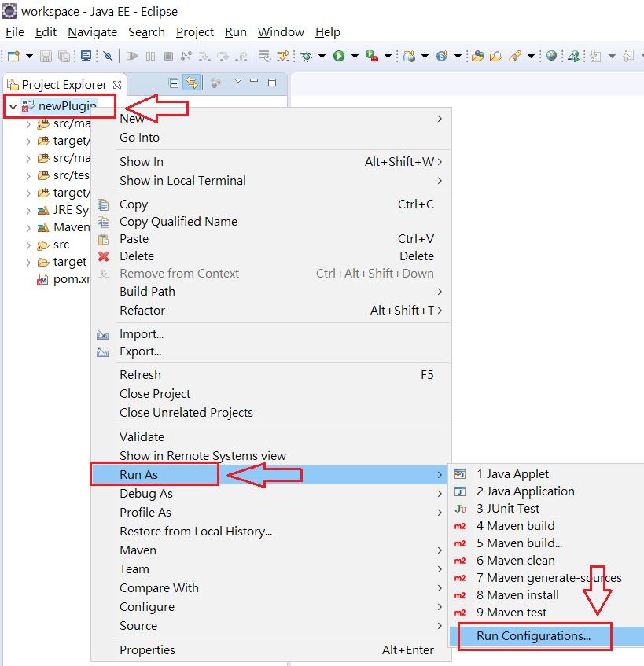Open the Window menu
The width and height of the screenshot is (644, 666).
[x=281, y=32]
